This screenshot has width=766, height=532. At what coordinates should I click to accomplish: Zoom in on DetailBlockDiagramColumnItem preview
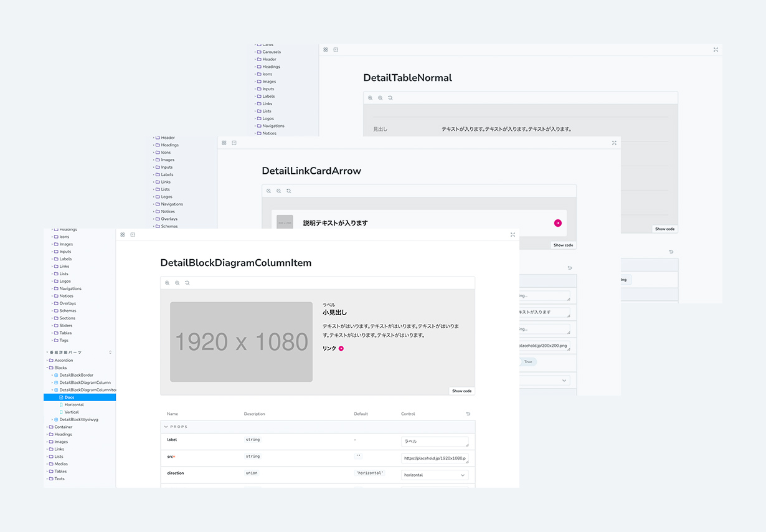[168, 283]
